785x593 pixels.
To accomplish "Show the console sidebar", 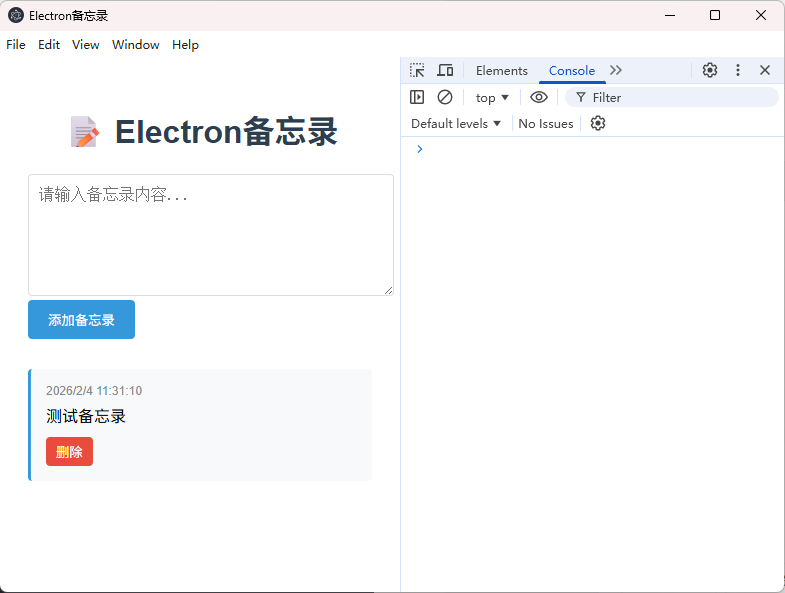I will (417, 97).
